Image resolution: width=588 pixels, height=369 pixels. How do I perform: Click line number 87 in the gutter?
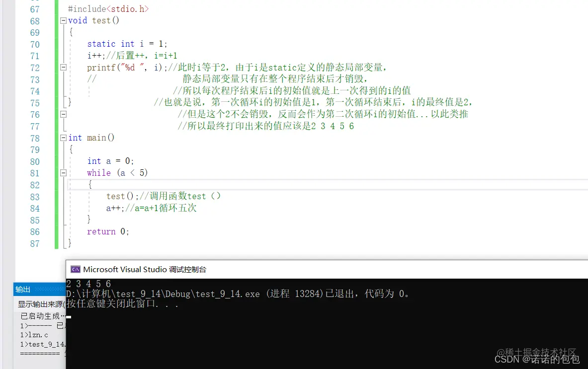point(35,243)
